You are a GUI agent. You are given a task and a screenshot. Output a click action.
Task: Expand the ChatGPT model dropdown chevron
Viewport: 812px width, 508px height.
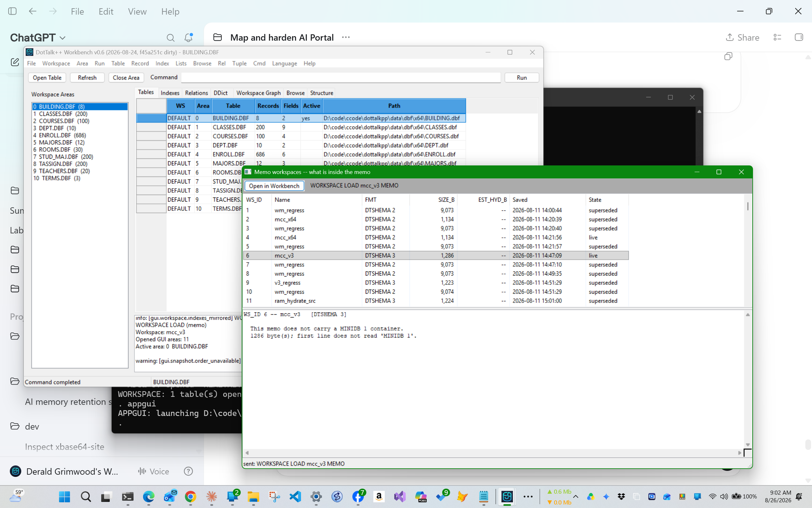click(x=62, y=38)
